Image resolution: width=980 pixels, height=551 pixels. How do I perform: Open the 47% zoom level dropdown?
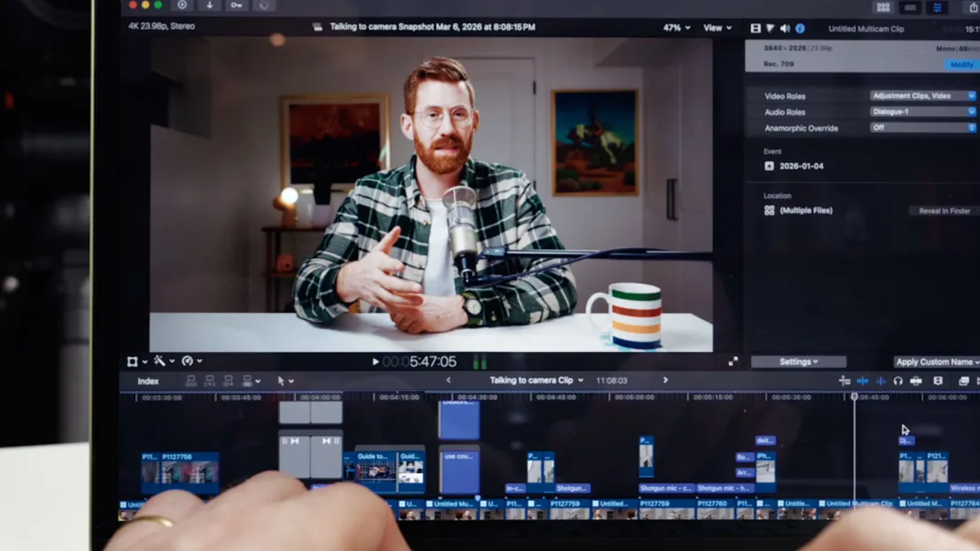(x=676, y=28)
